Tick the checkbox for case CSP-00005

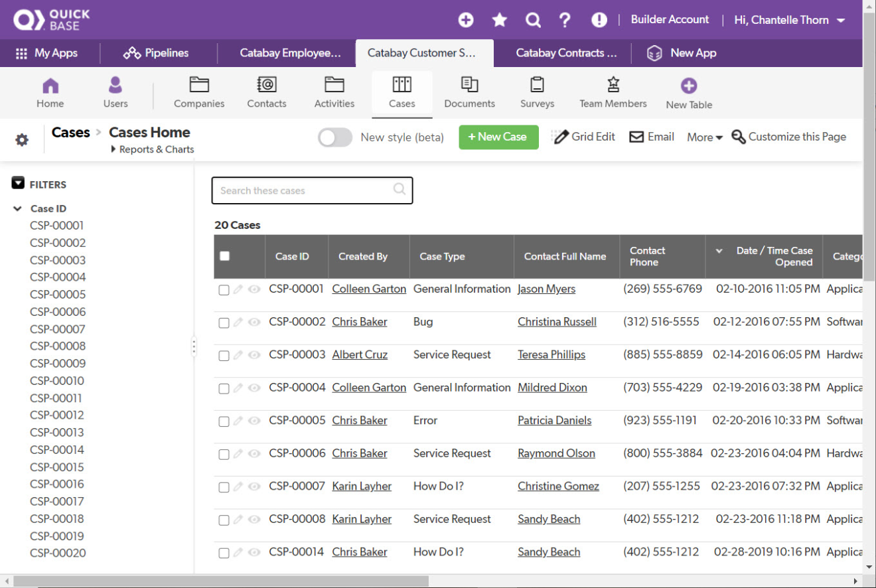224,421
